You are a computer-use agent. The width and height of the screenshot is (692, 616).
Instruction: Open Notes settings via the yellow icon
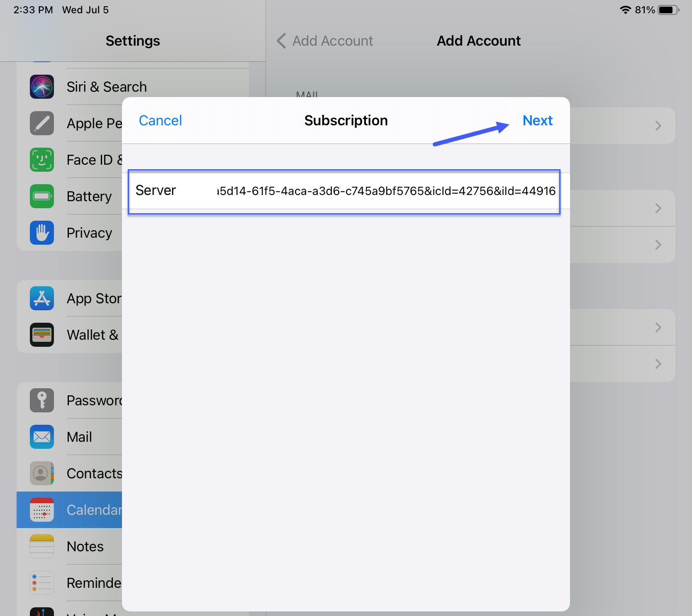pyautogui.click(x=41, y=546)
